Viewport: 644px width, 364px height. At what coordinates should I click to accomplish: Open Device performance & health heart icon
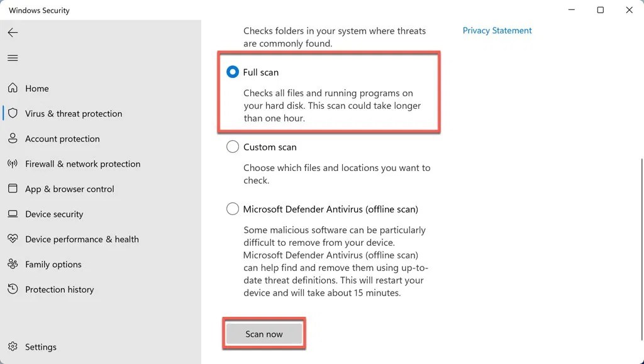[13, 239]
